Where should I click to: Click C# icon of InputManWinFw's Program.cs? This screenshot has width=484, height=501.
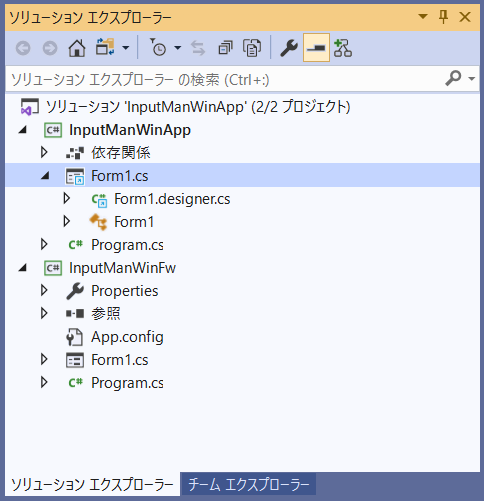76,383
